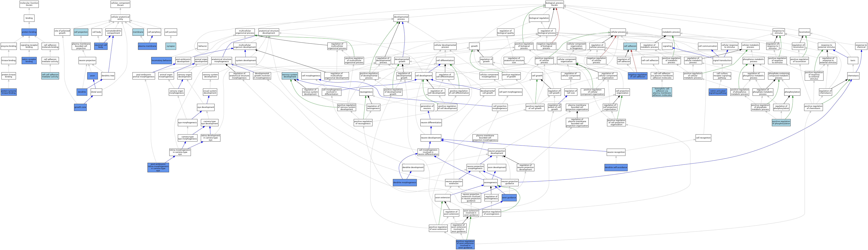The image size is (868, 250).
Task: Click the 'enzyme binding' node
Action: point(9,46)
